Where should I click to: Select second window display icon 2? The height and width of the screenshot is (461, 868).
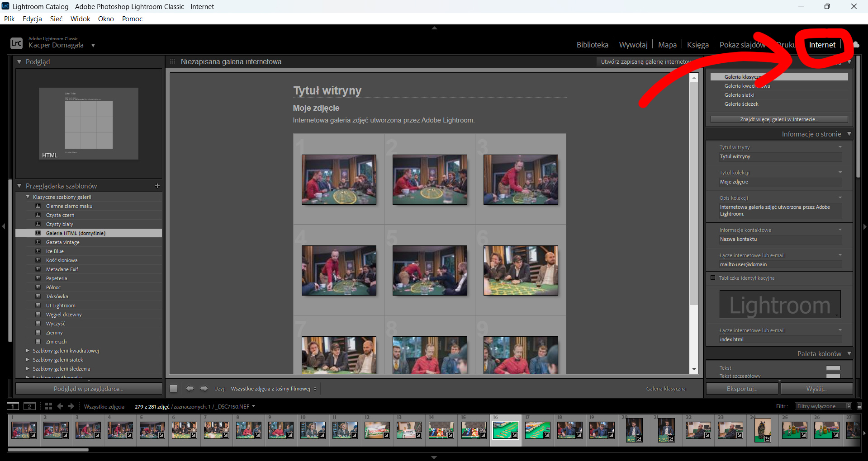[29, 406]
